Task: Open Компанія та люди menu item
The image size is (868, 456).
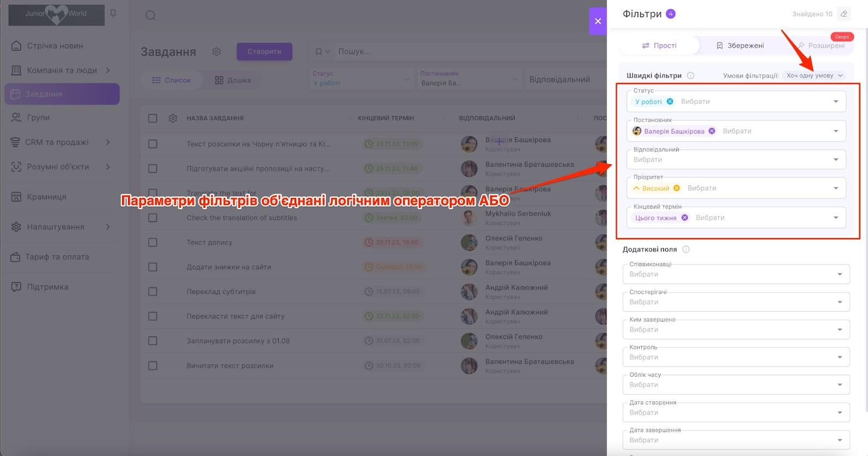Action: [61, 70]
